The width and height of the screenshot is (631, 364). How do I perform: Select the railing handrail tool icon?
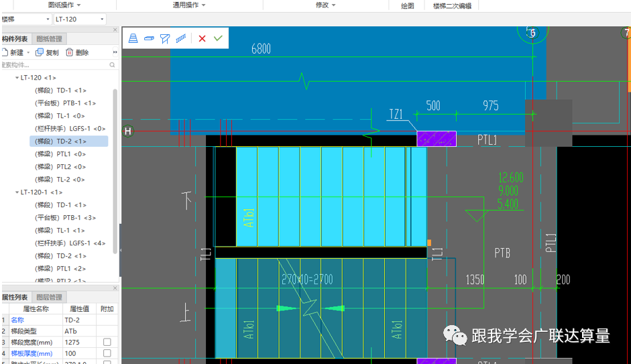click(180, 38)
